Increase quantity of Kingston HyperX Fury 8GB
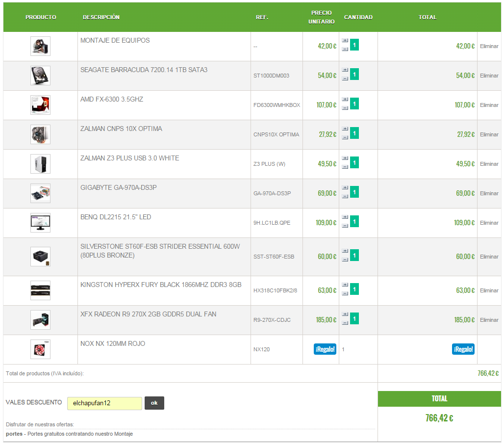The image size is (504, 444). (x=345, y=285)
